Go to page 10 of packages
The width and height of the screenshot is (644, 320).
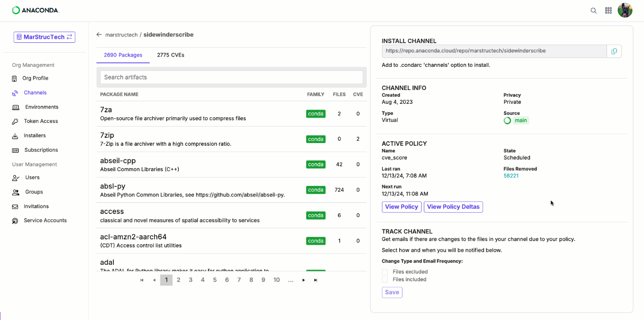pyautogui.click(x=276, y=280)
